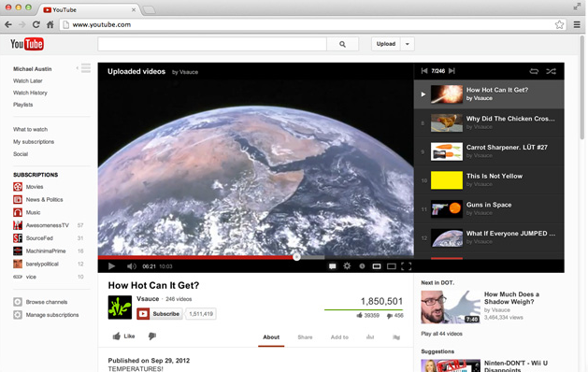Switch to large player size

(x=392, y=266)
